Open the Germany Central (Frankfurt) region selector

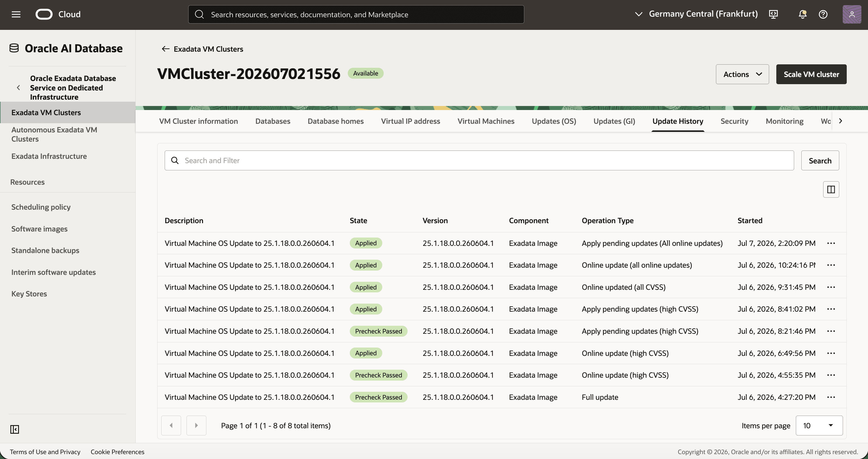tap(696, 14)
